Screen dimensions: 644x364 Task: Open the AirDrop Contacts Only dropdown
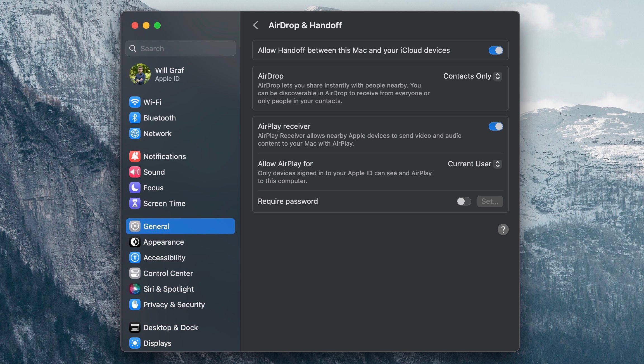click(472, 76)
